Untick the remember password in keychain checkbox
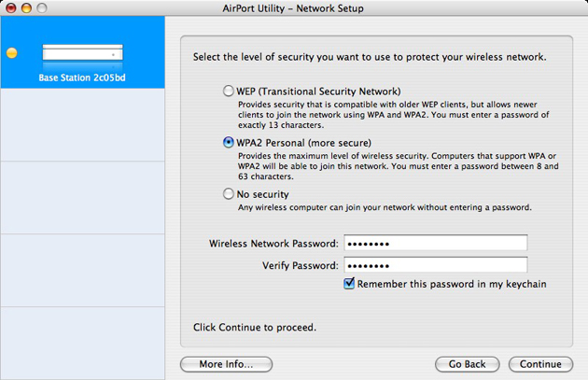588x380 pixels. point(349,284)
